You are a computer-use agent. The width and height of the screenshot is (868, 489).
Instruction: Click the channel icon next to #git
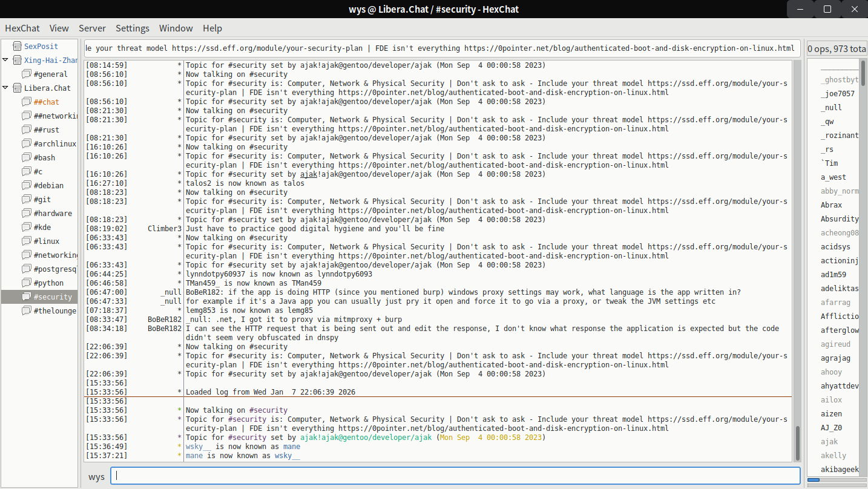(27, 199)
